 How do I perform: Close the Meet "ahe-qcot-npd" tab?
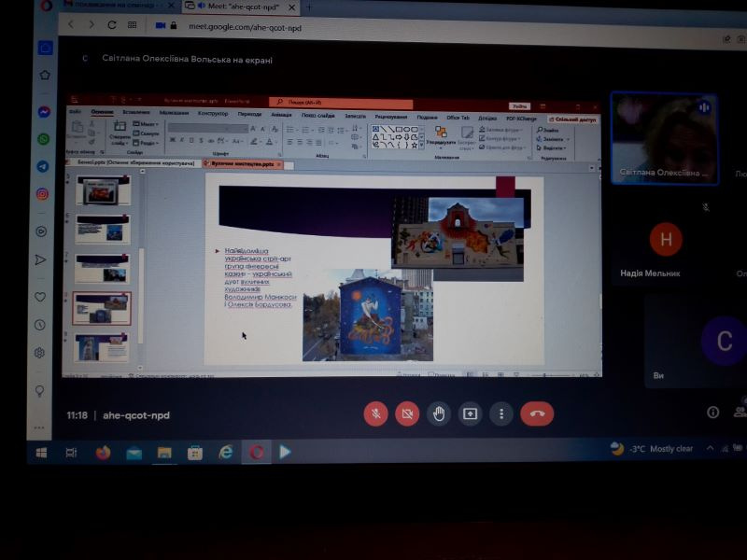(x=292, y=7)
